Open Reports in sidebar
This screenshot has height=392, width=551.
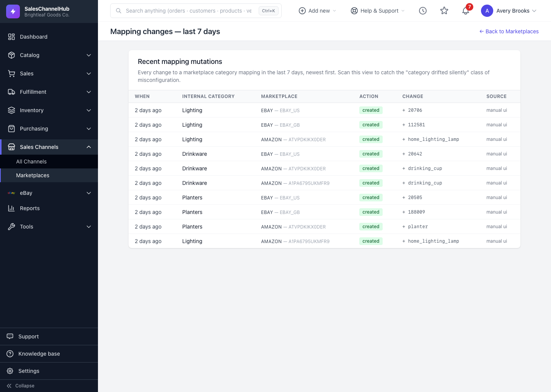(49, 208)
